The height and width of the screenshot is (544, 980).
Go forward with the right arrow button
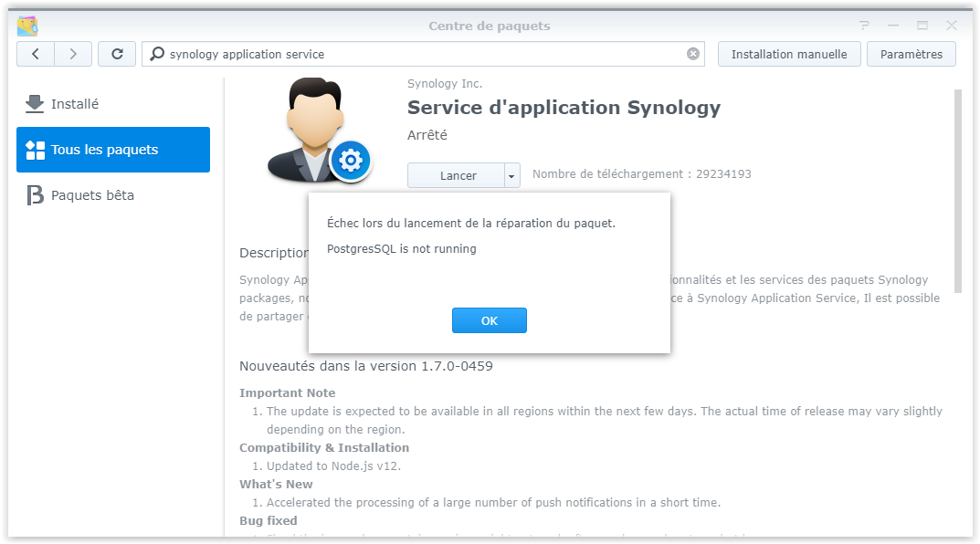pos(73,54)
